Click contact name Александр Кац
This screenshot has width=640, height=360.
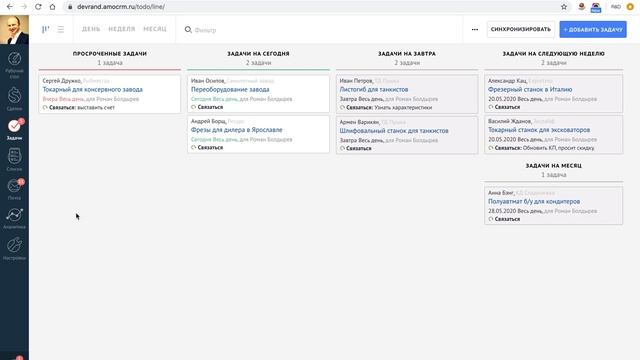click(507, 81)
